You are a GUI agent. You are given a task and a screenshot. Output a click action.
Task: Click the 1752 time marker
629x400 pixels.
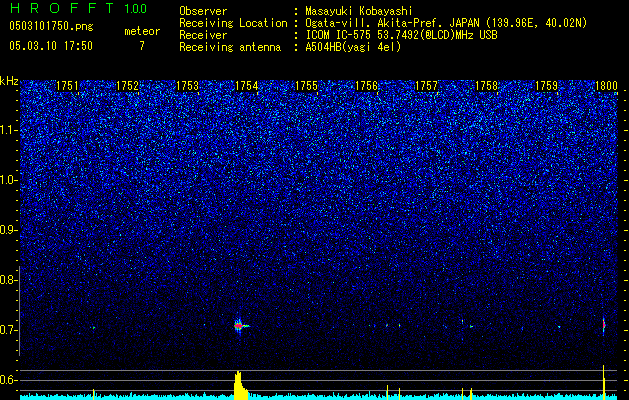pos(127,86)
